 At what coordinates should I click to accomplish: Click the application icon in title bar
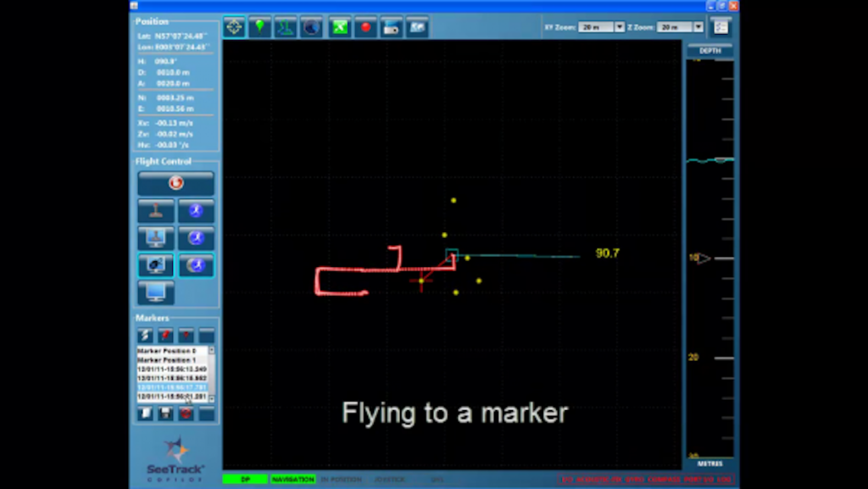tap(133, 6)
